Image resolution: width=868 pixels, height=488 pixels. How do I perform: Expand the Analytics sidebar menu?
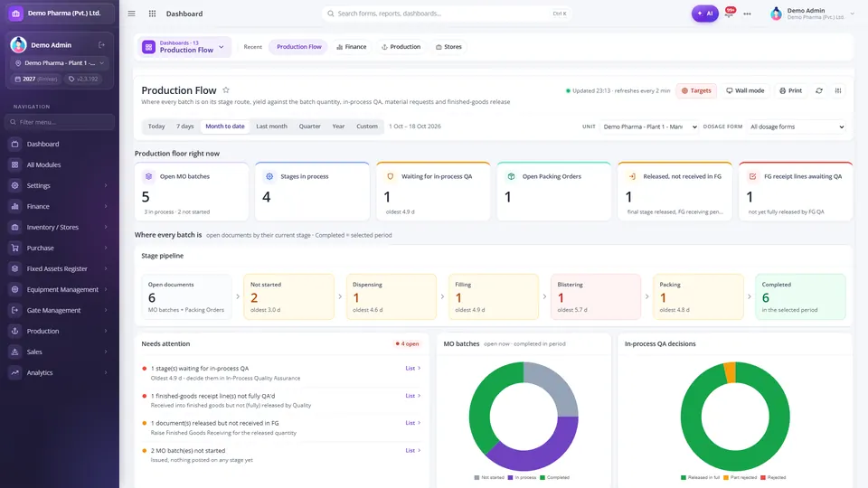coord(60,372)
